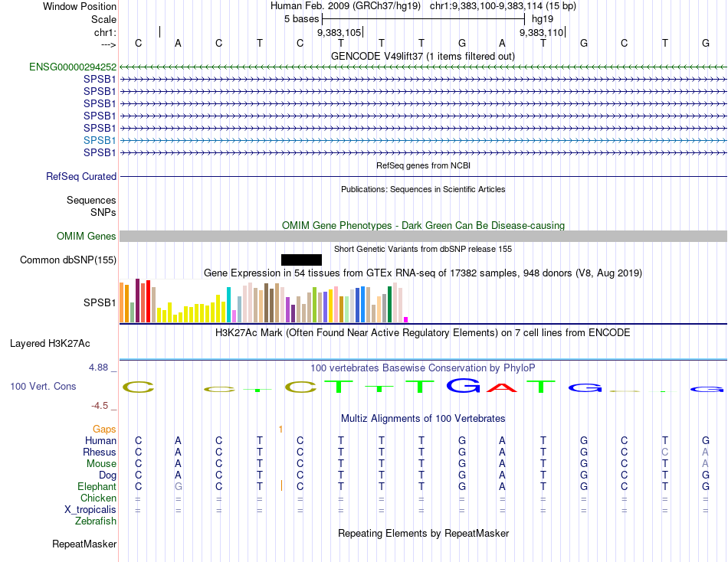The width and height of the screenshot is (728, 562).
Task: Click the X_tropicalis species label
Action: [x=90, y=510]
